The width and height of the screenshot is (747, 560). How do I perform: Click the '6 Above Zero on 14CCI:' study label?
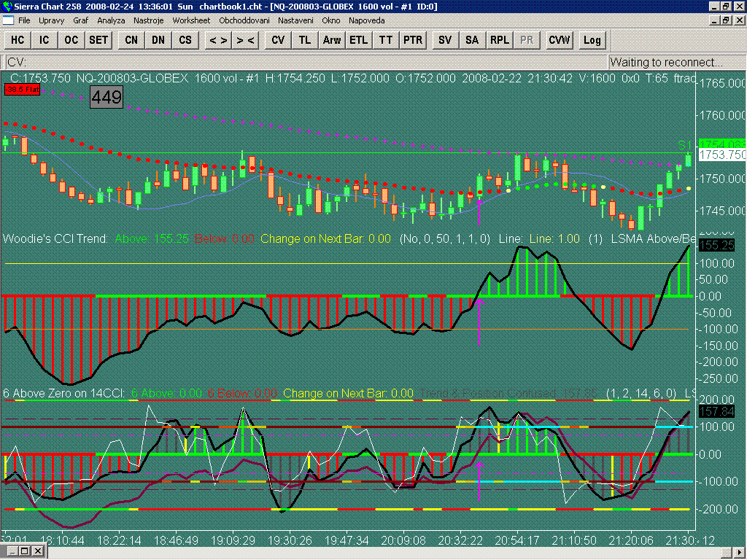pos(64,393)
